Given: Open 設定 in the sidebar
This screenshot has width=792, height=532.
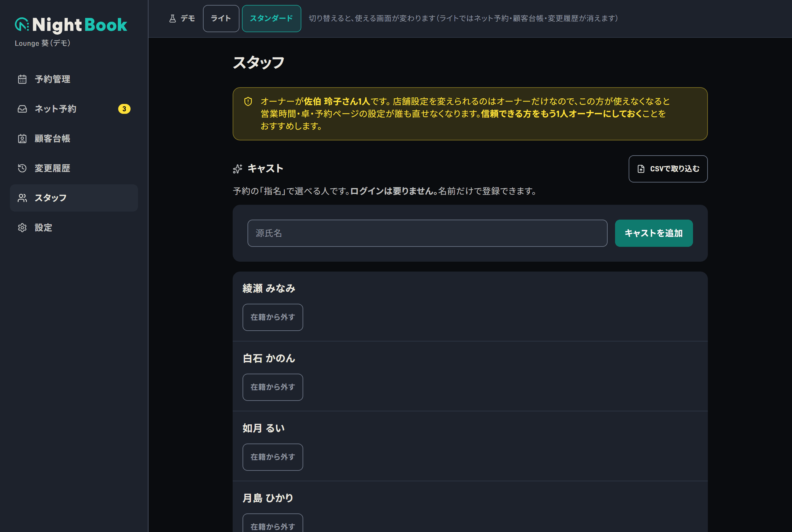Looking at the screenshot, I should (74, 228).
